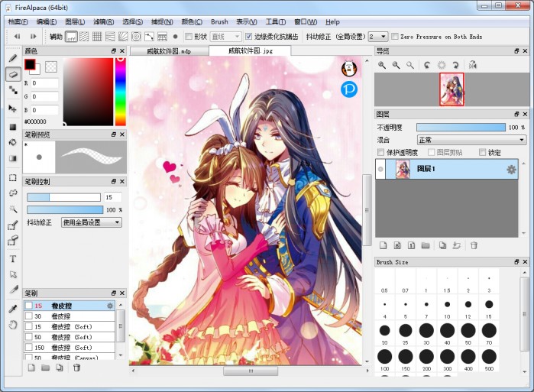Rotate canvas left in Navigator panel
534x392 pixels.
click(427, 65)
